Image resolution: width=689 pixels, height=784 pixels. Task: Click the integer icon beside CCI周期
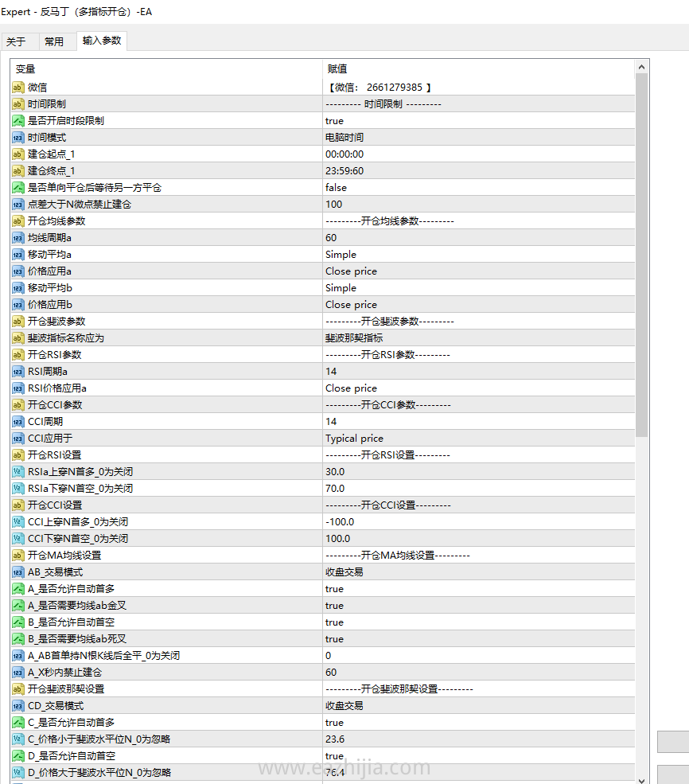pyautogui.click(x=18, y=422)
